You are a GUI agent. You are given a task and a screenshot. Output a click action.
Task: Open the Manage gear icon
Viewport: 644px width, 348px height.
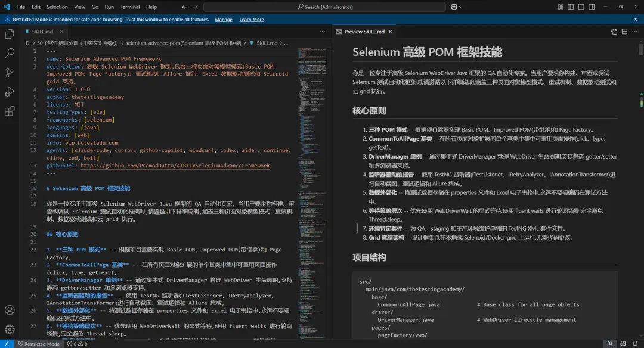click(x=10, y=329)
